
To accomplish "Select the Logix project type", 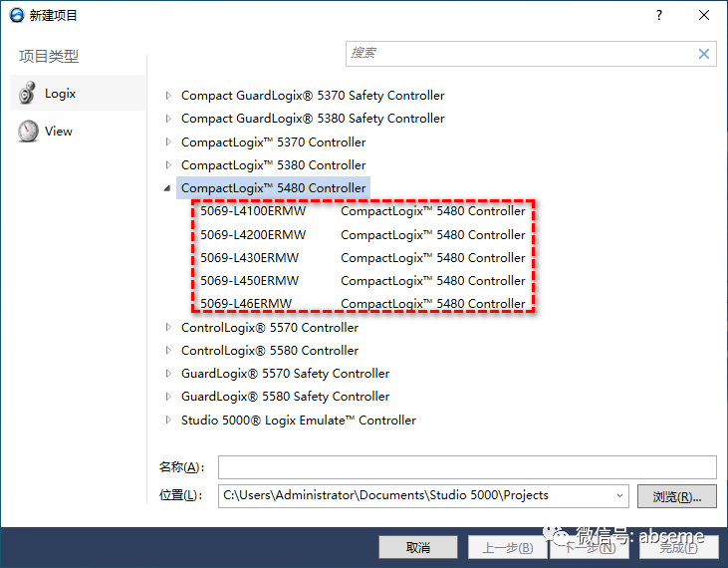I will (x=78, y=93).
